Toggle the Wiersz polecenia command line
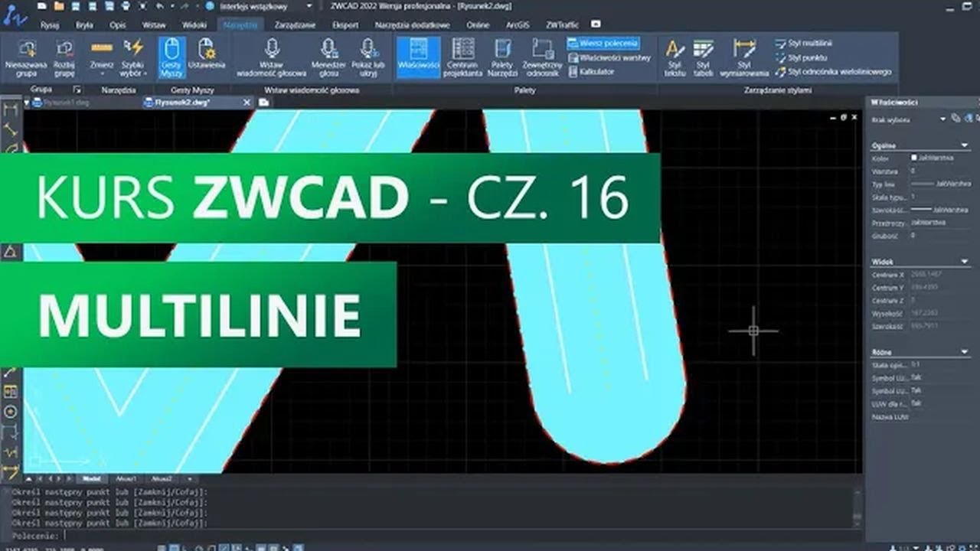 [x=603, y=44]
